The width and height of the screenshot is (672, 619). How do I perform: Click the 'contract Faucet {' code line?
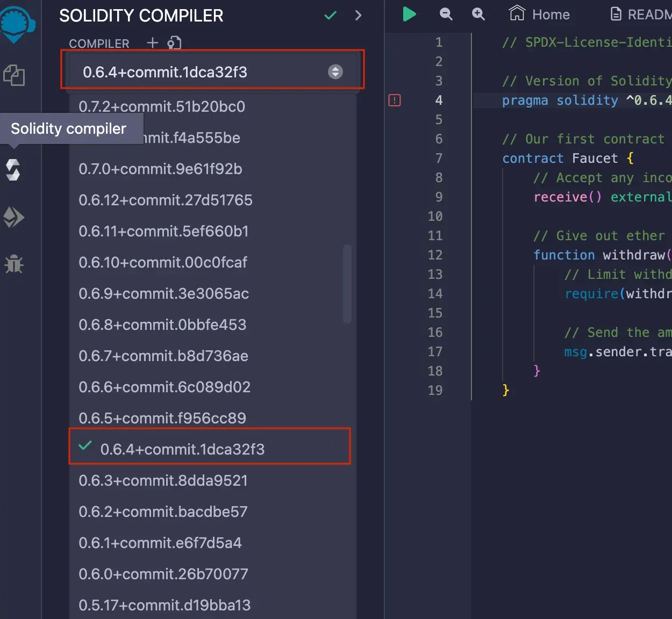click(568, 158)
